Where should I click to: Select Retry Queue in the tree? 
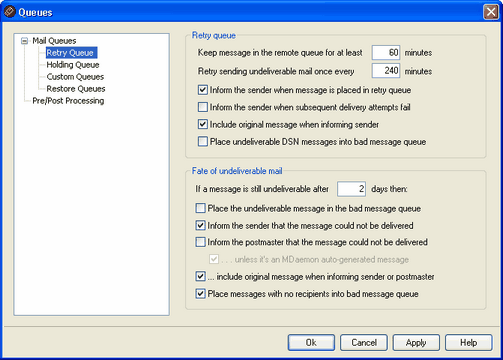(x=70, y=53)
